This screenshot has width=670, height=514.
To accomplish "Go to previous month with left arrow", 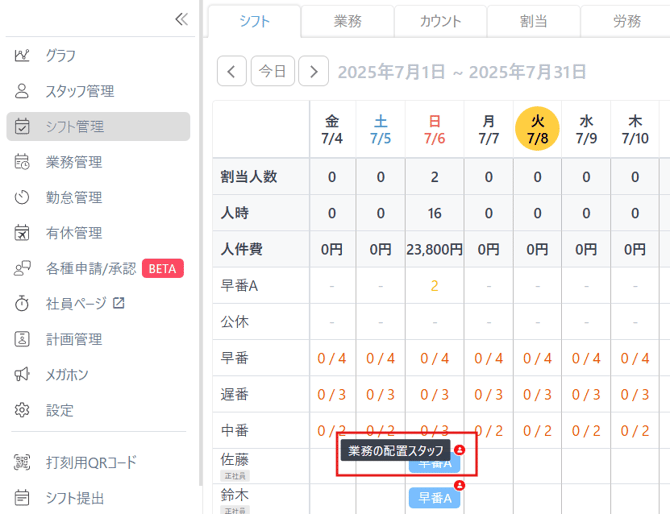I will pos(231,71).
